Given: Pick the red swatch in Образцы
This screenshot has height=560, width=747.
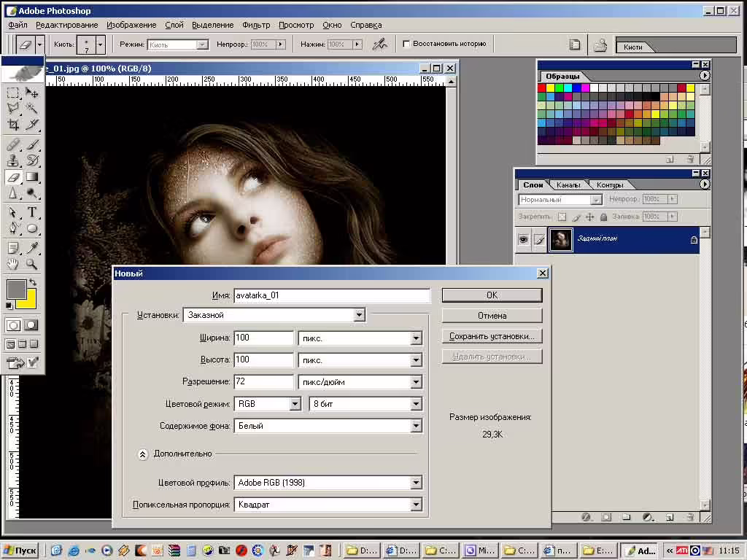Looking at the screenshot, I should pos(542,87).
